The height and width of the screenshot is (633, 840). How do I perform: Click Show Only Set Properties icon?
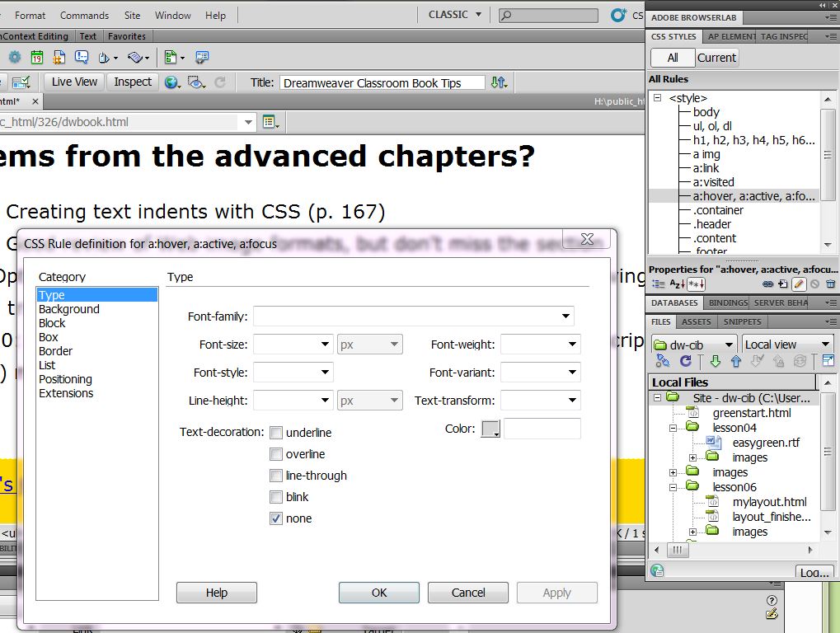696,284
